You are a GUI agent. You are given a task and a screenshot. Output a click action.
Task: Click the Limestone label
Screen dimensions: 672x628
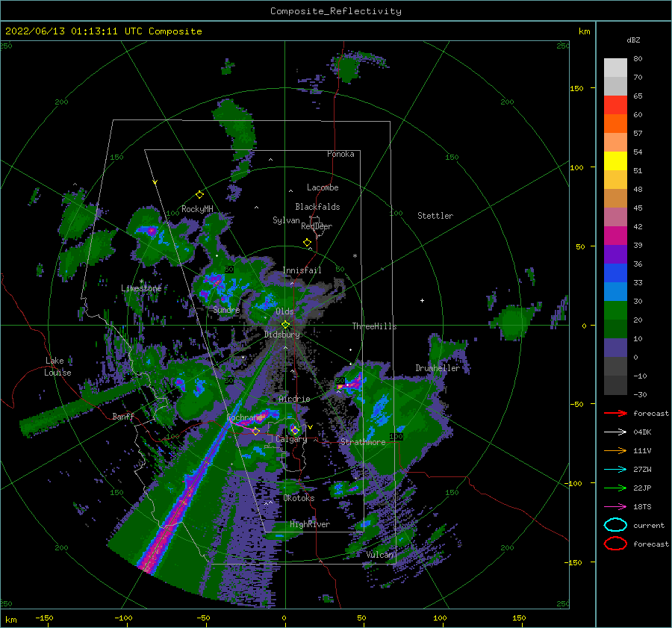tap(141, 288)
